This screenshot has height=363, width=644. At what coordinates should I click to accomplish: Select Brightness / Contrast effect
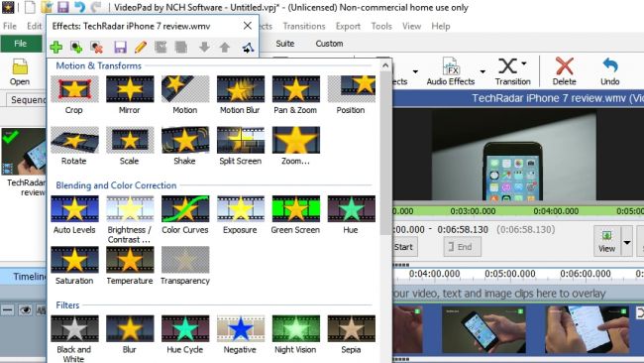pos(130,219)
